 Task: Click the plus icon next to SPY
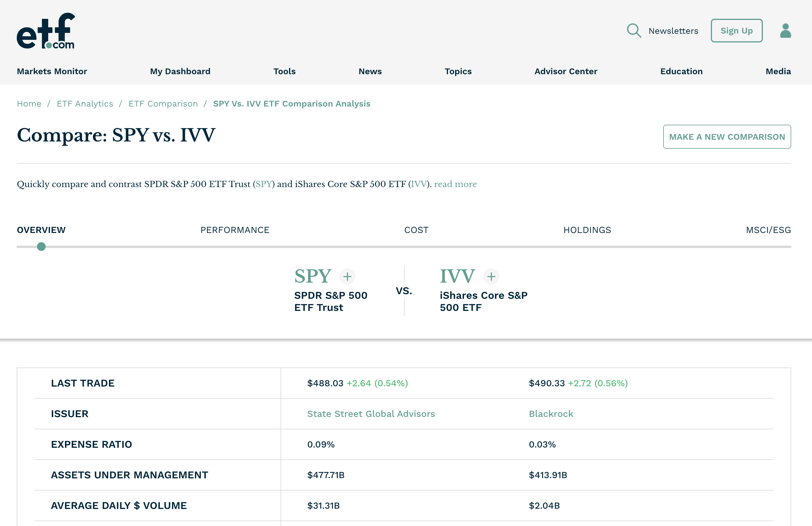tap(347, 277)
